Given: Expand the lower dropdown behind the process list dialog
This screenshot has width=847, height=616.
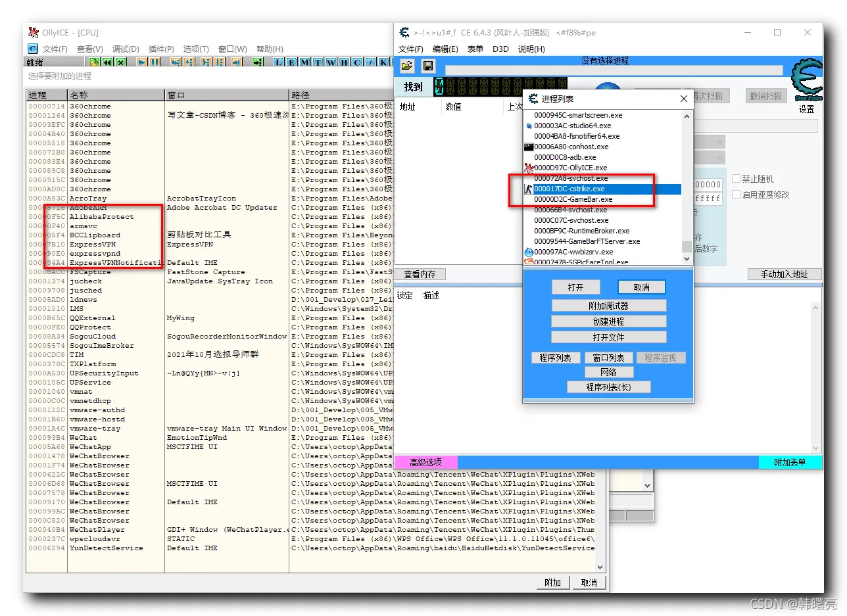Looking at the screenshot, I should click(x=719, y=158).
